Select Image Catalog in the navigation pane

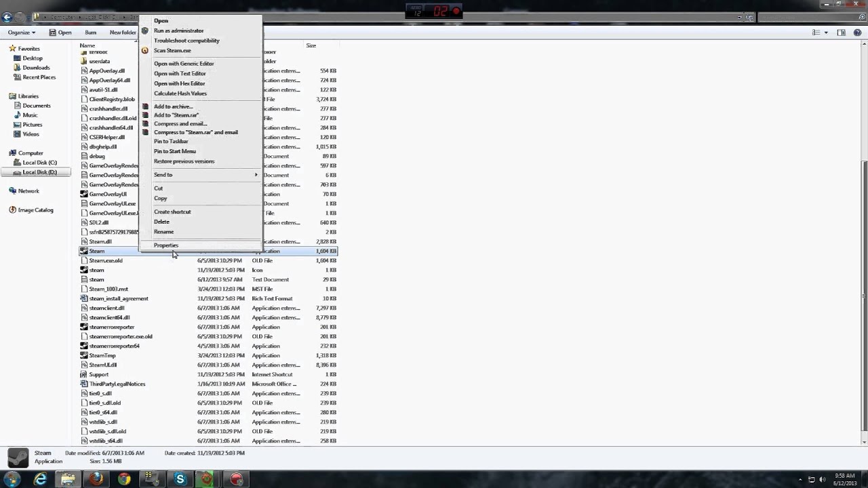35,210
